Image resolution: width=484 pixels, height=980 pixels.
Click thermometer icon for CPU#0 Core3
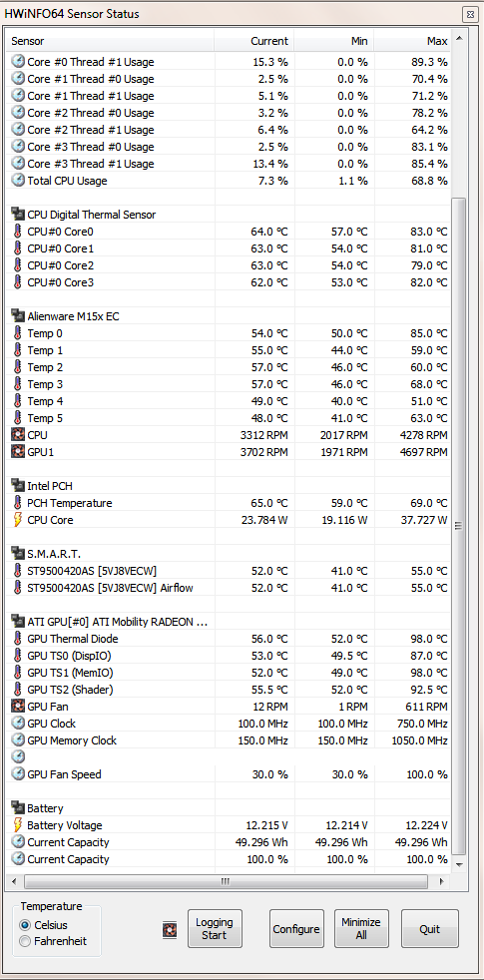pyautogui.click(x=18, y=282)
